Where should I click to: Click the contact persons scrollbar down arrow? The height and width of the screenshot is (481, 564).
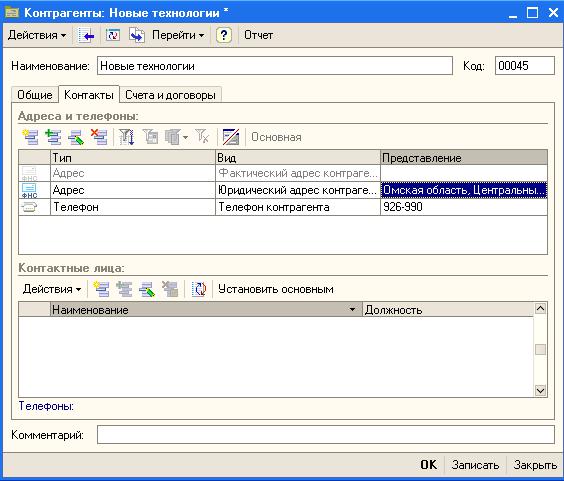coord(540,390)
